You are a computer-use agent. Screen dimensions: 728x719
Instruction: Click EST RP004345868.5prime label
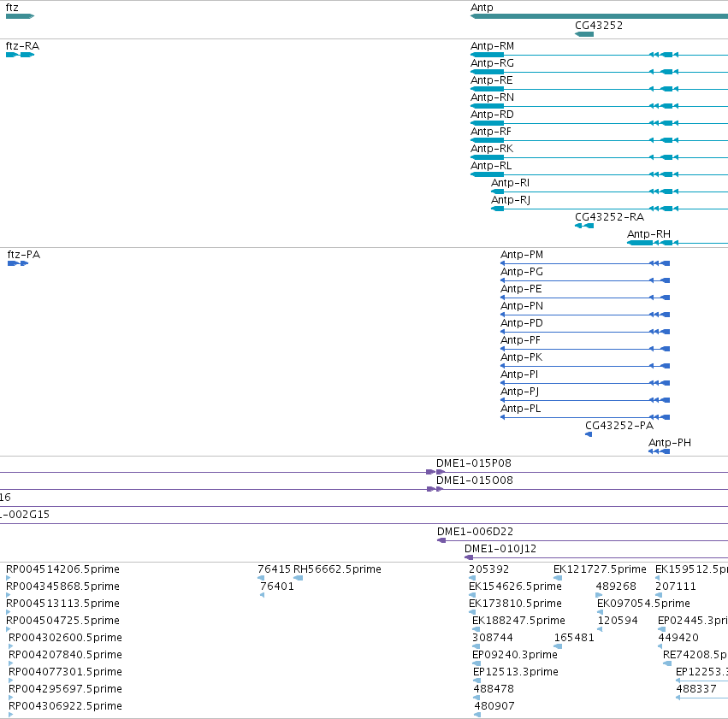tap(62, 586)
